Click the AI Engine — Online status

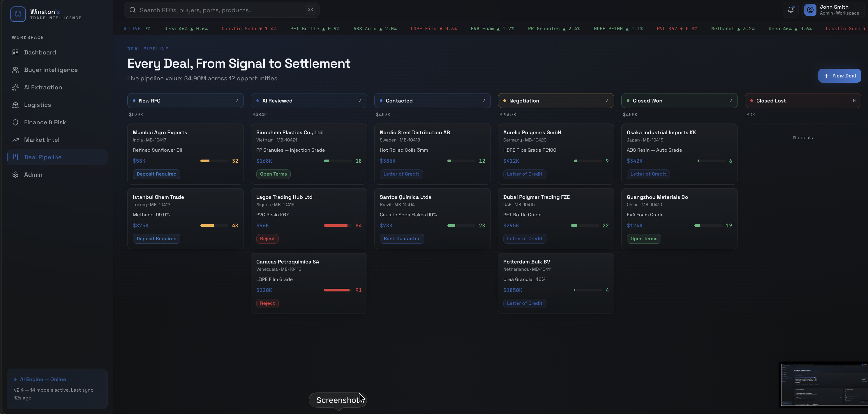tap(43, 379)
